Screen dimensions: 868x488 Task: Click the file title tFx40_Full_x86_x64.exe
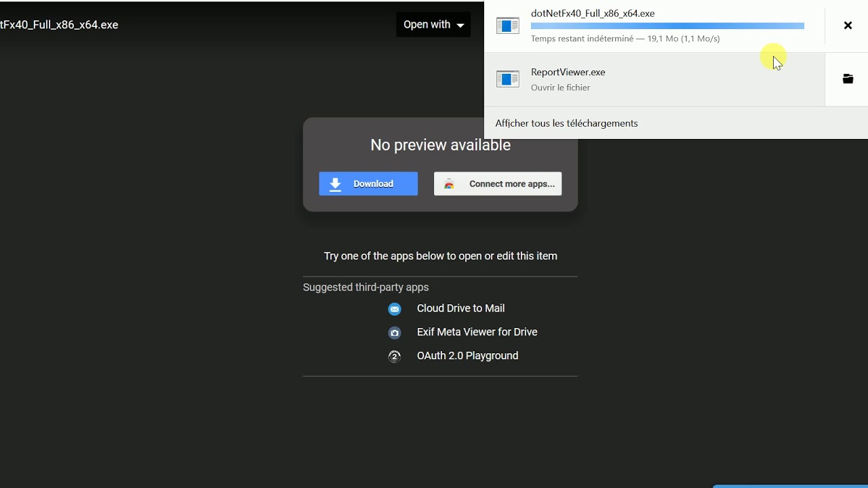(x=59, y=24)
